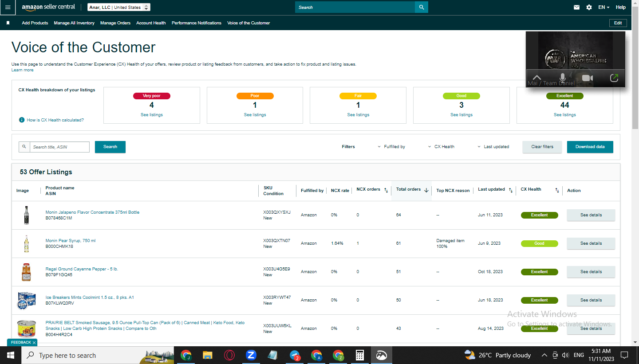Open Add Products in navigation bar

(35, 23)
